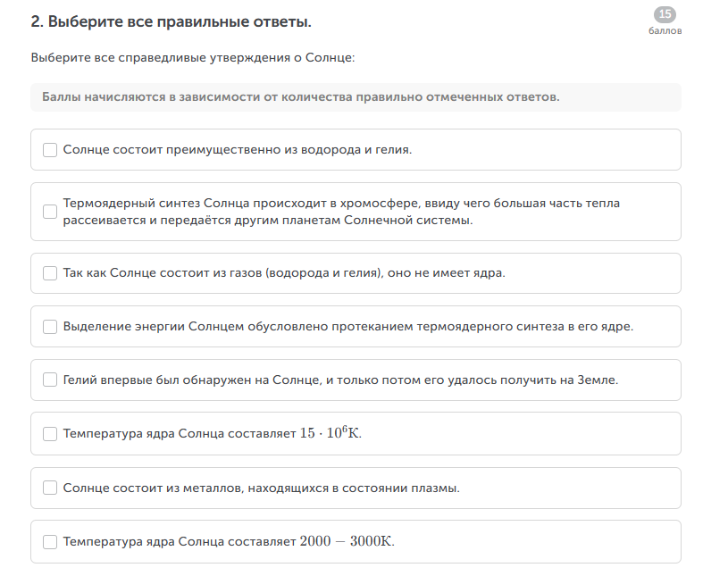
Task: Check the box for Sun made of metals
Action: click(x=50, y=488)
